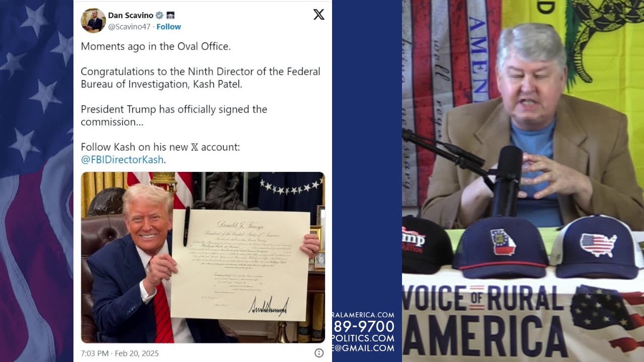This screenshot has height=362, width=644.
Task: Click the black Trump cap
Action: [x=425, y=245]
